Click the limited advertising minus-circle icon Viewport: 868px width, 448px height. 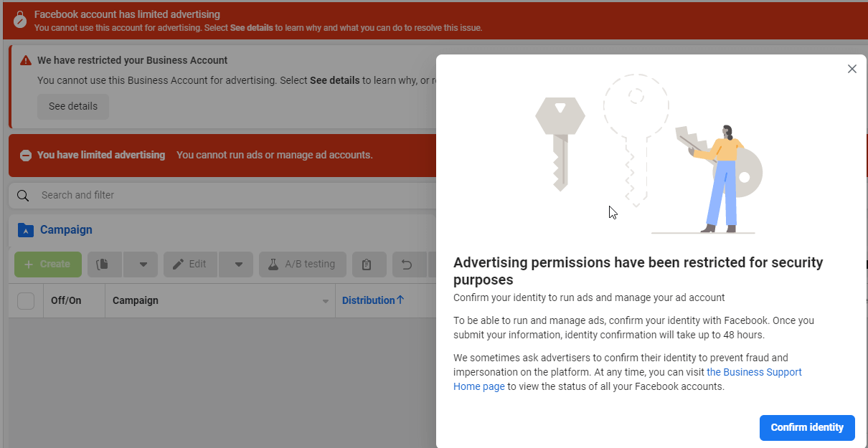(x=25, y=155)
